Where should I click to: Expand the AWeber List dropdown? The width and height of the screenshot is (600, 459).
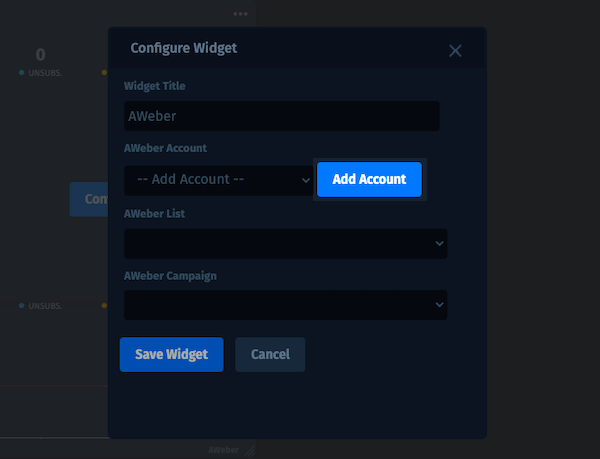(285, 243)
